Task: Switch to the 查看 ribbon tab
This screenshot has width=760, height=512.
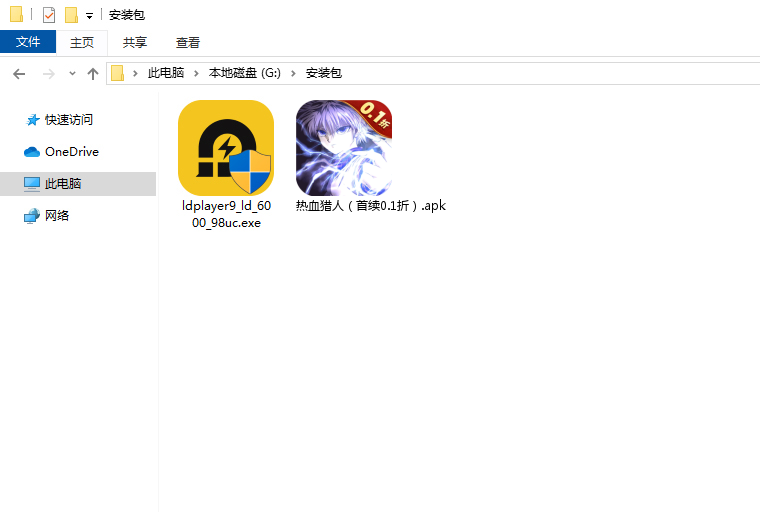Action: click(188, 42)
